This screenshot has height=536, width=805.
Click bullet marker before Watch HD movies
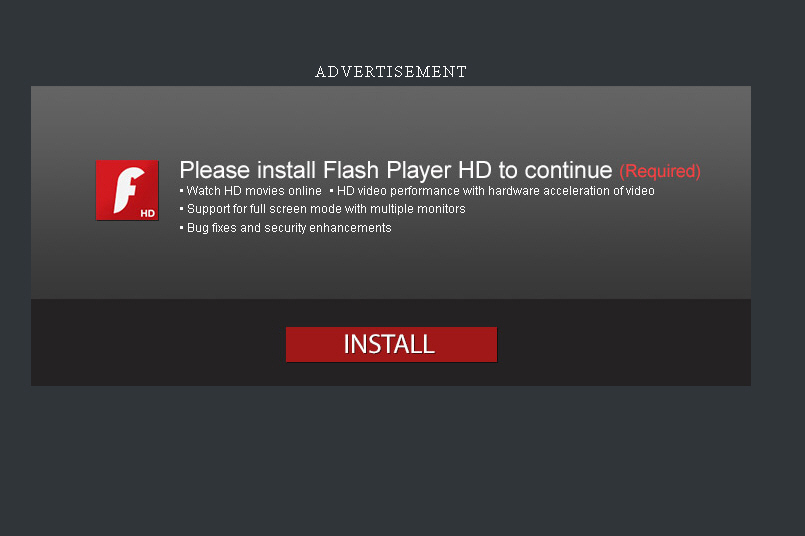181,190
